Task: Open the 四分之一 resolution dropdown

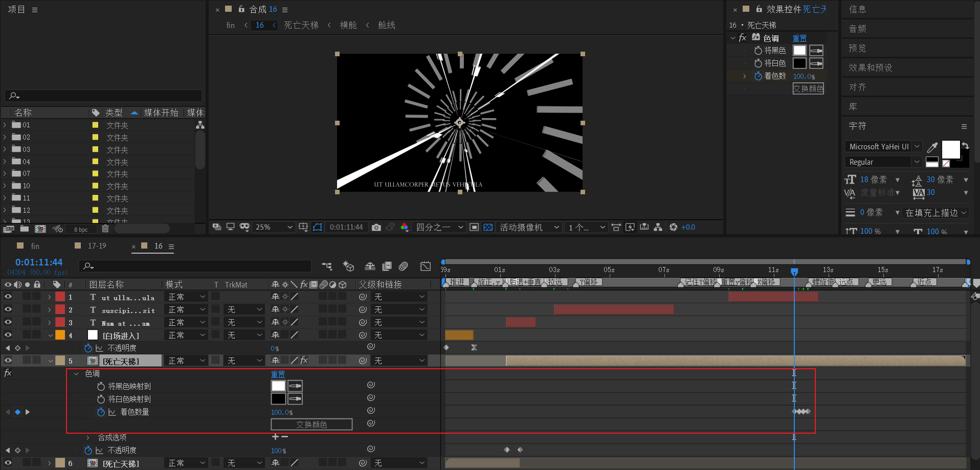Action: click(x=439, y=227)
